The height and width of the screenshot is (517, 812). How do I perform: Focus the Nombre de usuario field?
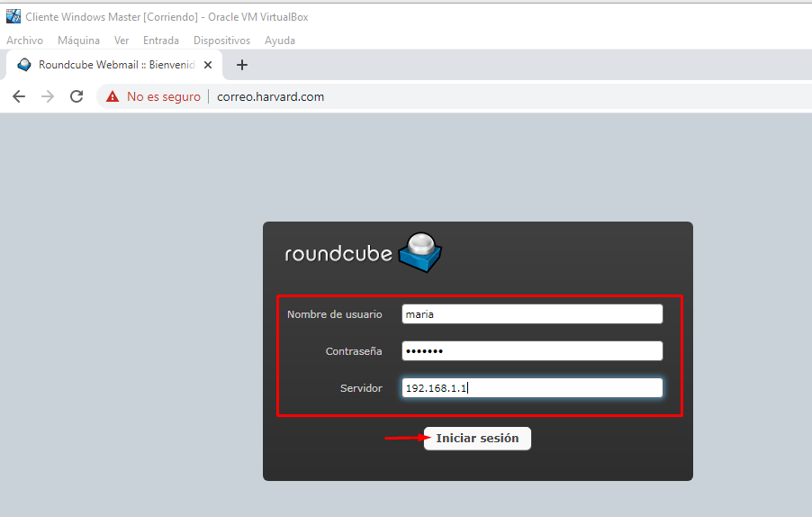(x=532, y=314)
